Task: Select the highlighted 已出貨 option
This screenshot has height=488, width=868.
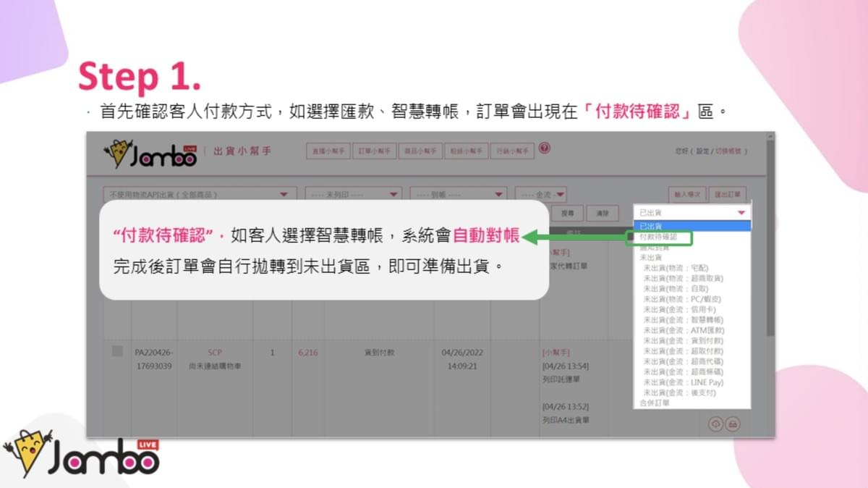Action: 693,226
